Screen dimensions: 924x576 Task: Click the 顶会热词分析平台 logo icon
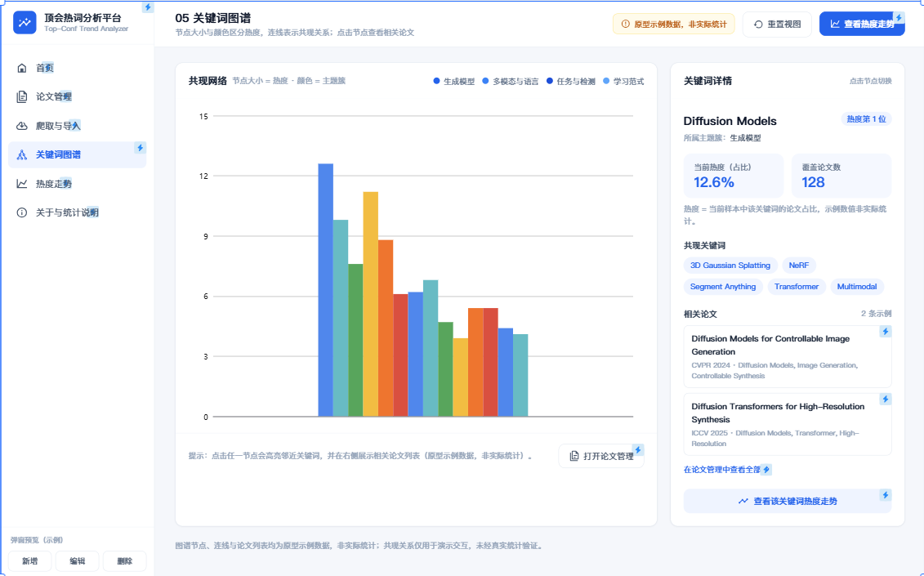(x=25, y=23)
